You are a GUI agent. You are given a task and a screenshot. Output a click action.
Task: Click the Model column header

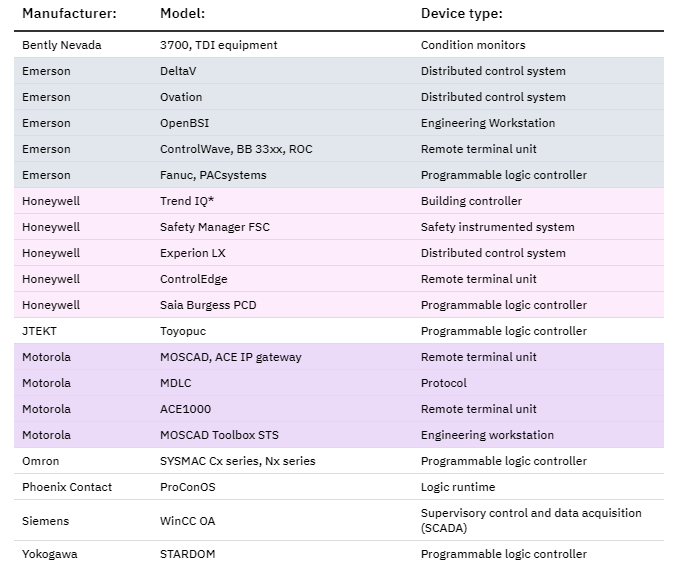[x=182, y=14]
